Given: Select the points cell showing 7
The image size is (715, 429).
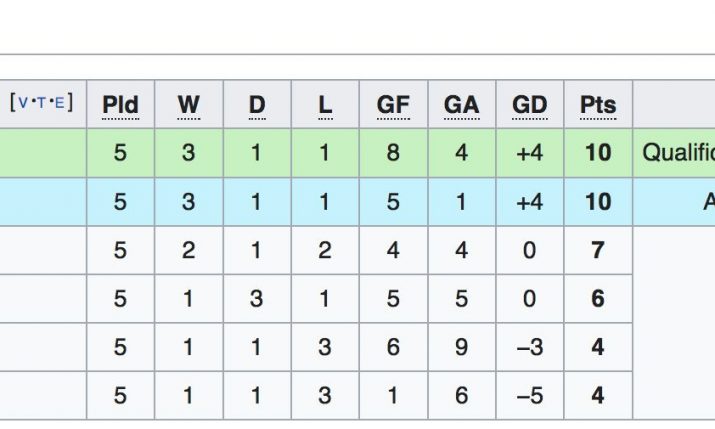Looking at the screenshot, I should click(x=597, y=250).
